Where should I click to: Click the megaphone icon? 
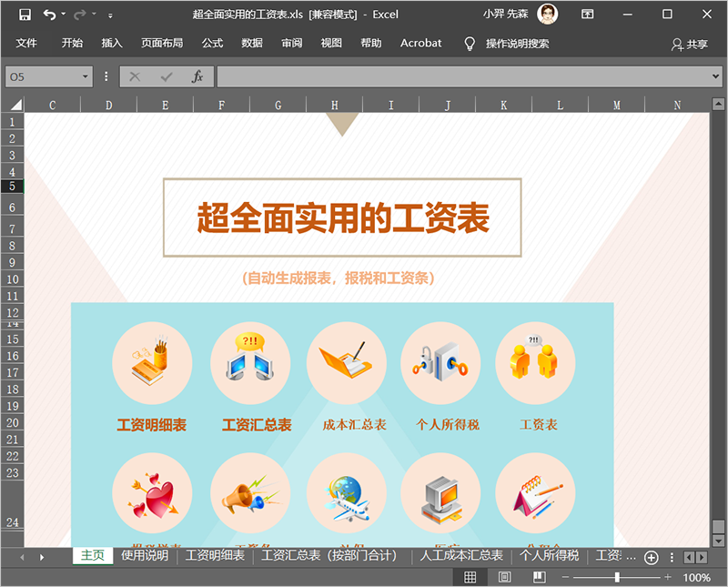(x=250, y=493)
